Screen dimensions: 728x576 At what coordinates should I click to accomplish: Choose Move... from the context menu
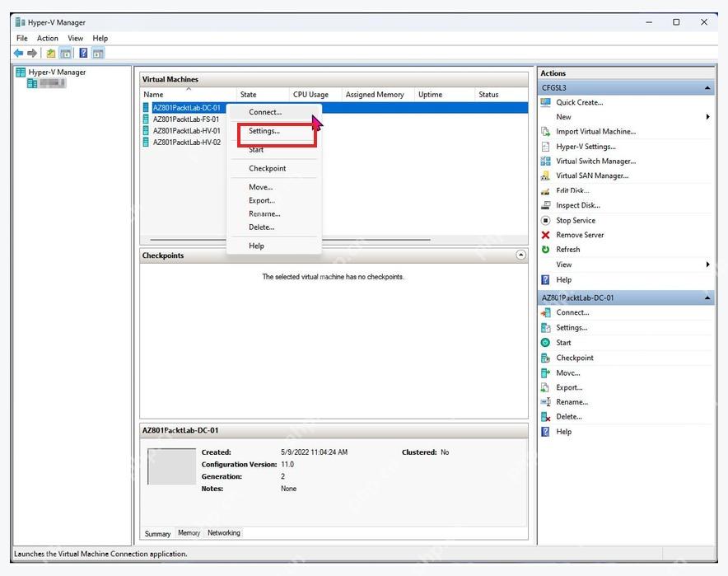[274, 187]
